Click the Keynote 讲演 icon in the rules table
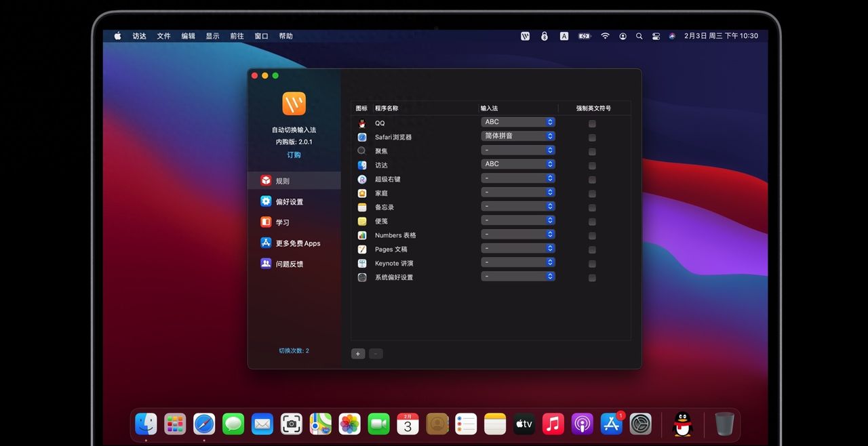This screenshot has width=868, height=446. tap(361, 263)
